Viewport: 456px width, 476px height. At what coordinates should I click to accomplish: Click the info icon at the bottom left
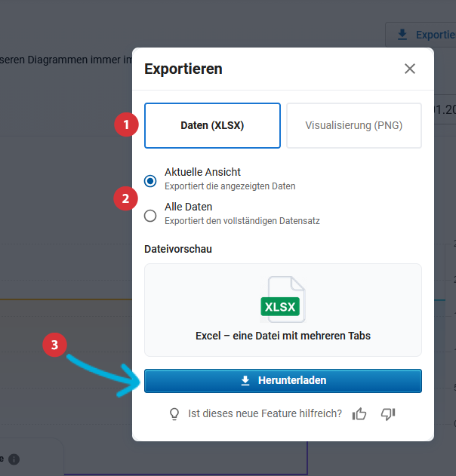click(x=14, y=459)
